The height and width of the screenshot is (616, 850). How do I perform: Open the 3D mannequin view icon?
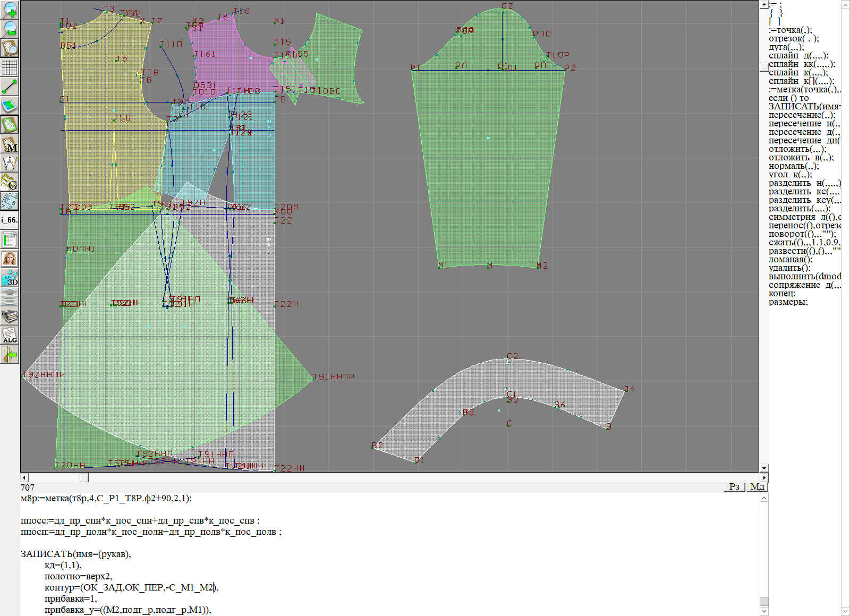click(10, 278)
